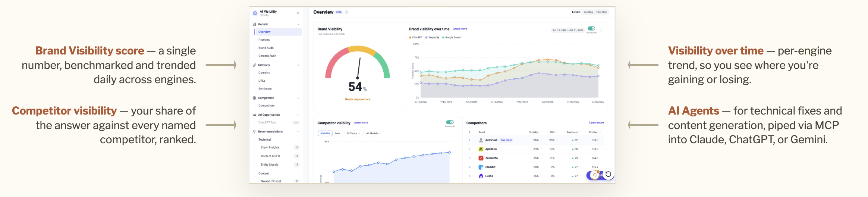Open the All Topics dropdown
This screenshot has height=197, width=868.
[x=353, y=133]
